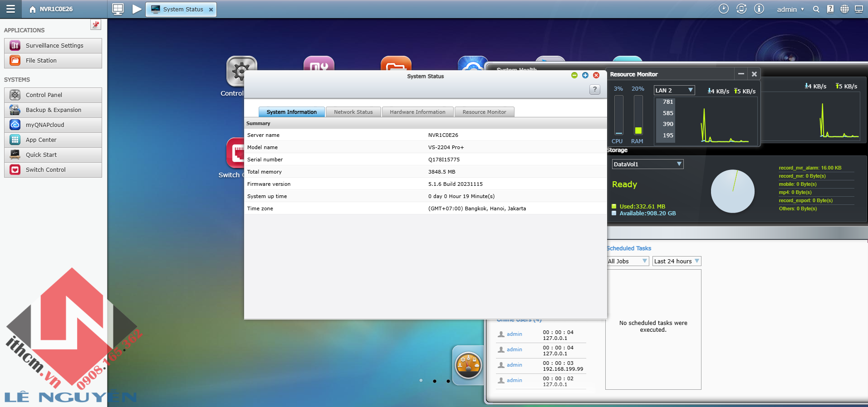Open language selection globe icon
The height and width of the screenshot is (407, 868).
point(844,9)
